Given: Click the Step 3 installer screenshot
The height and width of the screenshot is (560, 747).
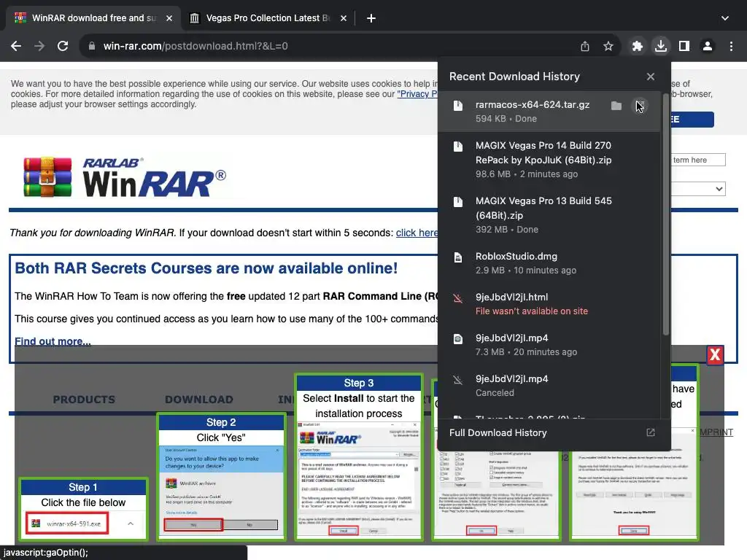Looking at the screenshot, I should point(359,480).
